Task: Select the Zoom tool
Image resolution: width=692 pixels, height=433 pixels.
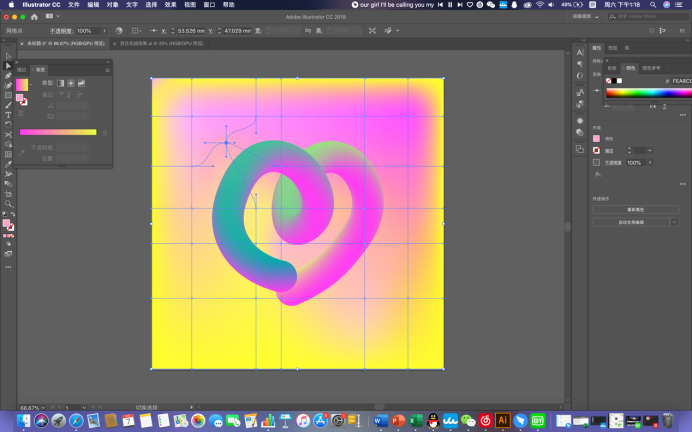Action: (8, 204)
